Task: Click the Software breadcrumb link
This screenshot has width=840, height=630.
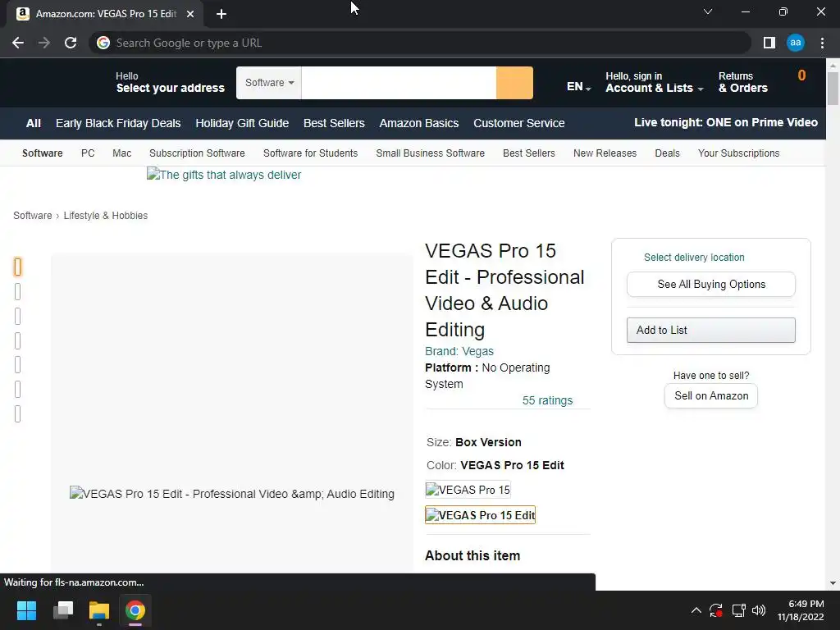Action: pyautogui.click(x=33, y=216)
